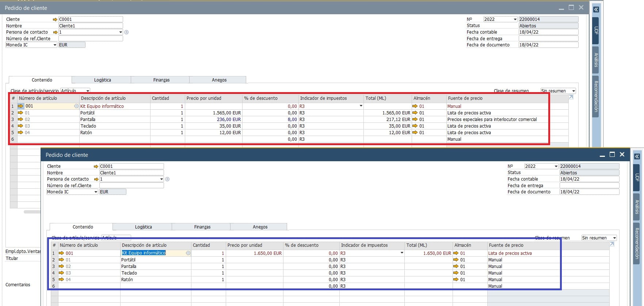Click Descripción de artículo column header, front window
644x306 pixels.
click(156, 245)
